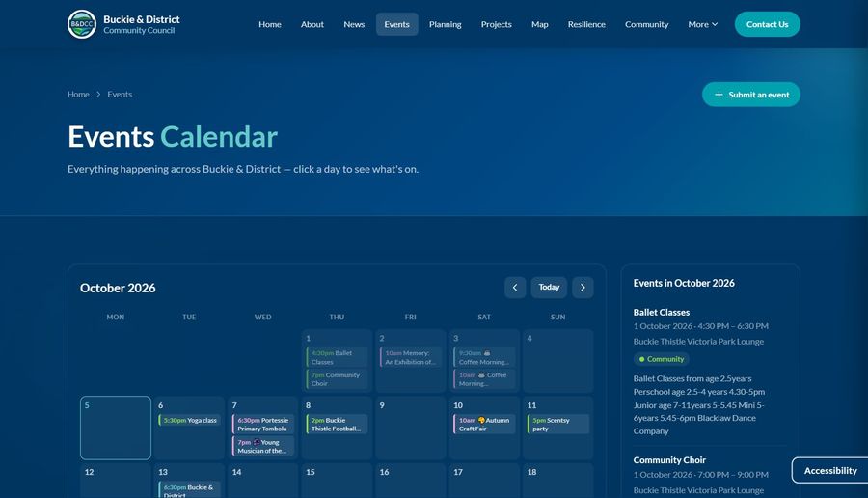Select October 5 in the calendar
Image resolution: width=868 pixels, height=498 pixels.
116,428
